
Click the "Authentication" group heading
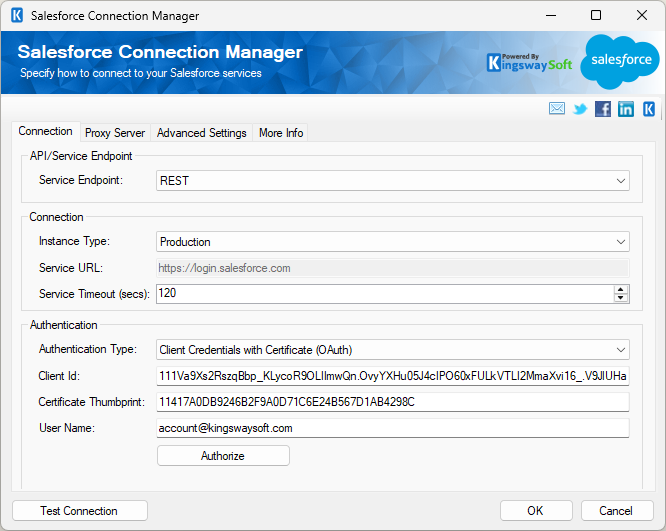tap(63, 325)
